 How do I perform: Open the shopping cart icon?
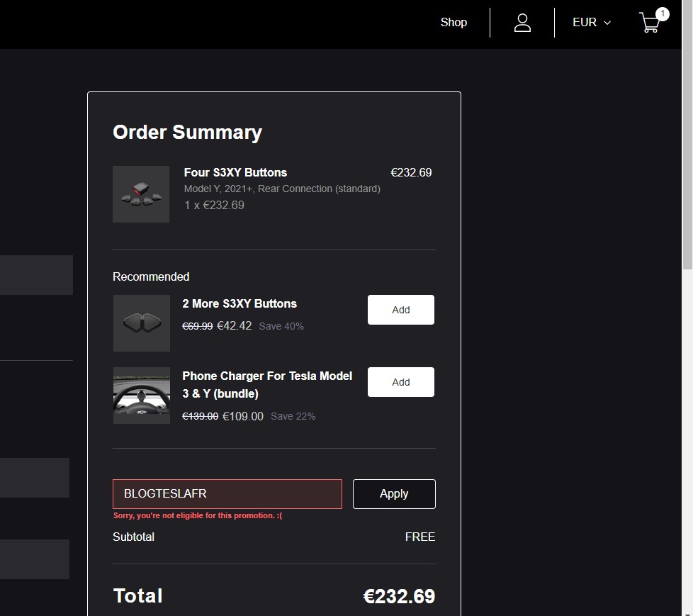(x=650, y=23)
